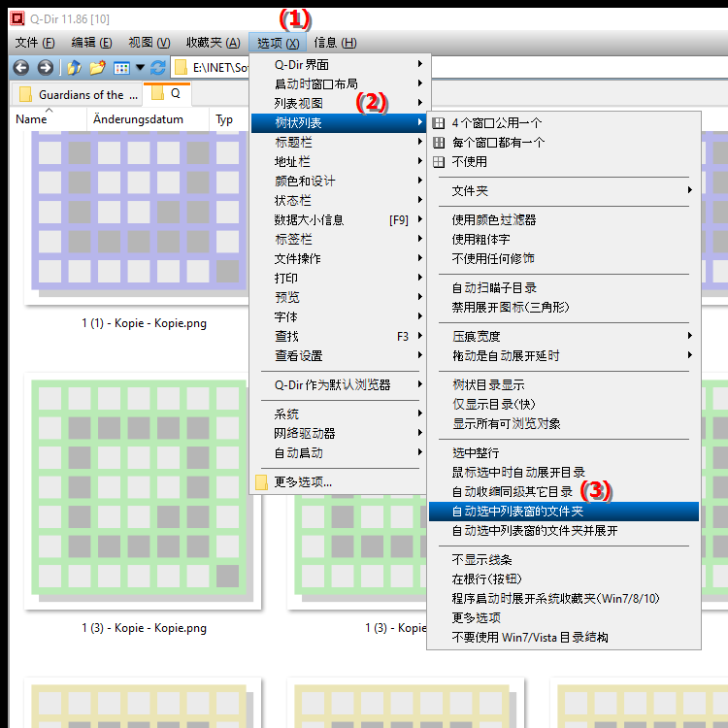Select 仅显示目录(快) mode
Screen dimensions: 728x728
[x=563, y=405]
